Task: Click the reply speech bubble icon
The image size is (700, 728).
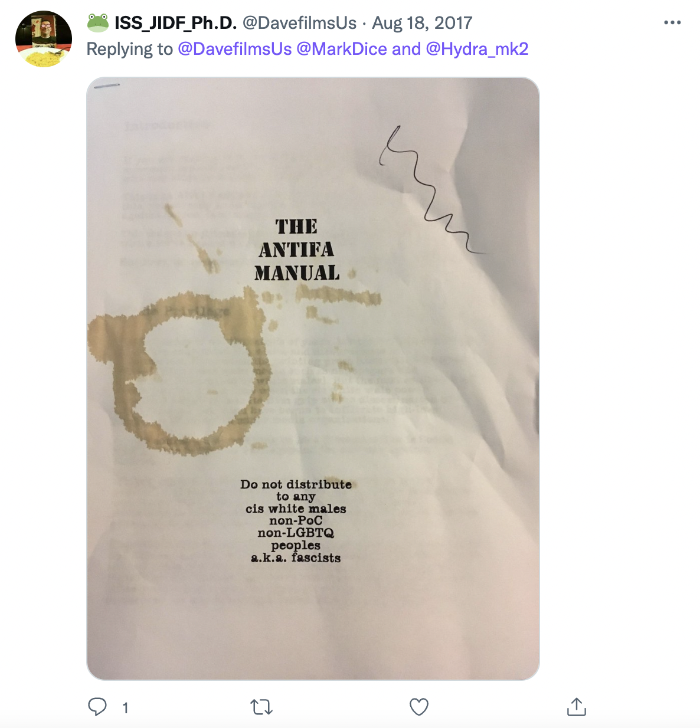Action: pyautogui.click(x=97, y=707)
